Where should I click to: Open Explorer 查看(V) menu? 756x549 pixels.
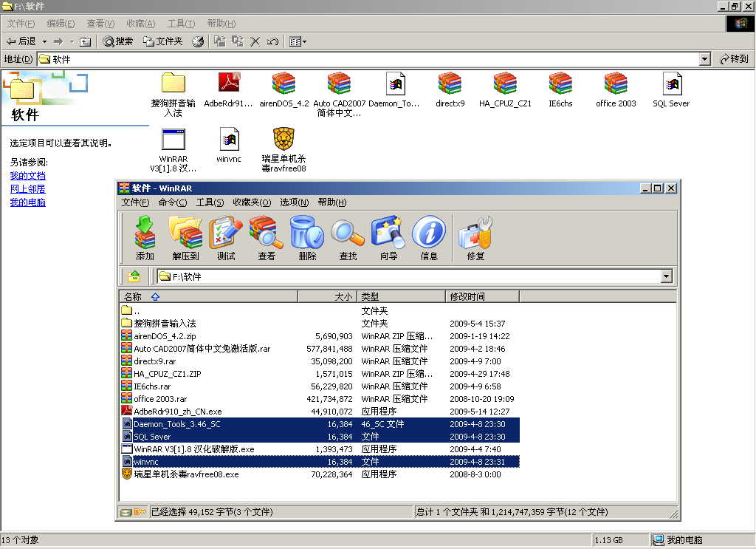tap(100, 23)
